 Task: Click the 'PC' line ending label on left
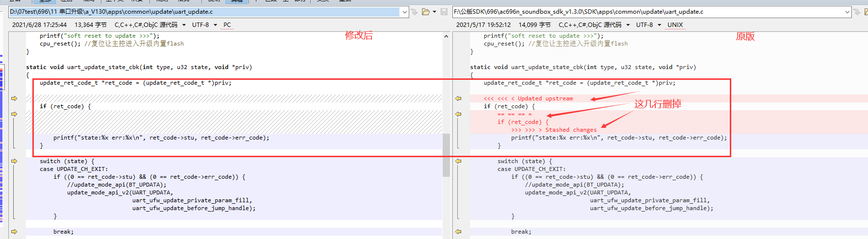coord(227,25)
